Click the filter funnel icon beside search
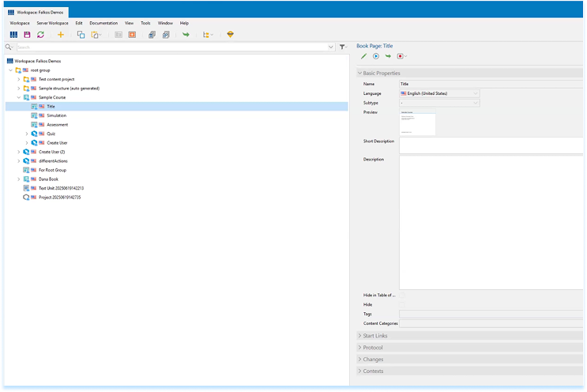The image size is (587, 392). (342, 47)
